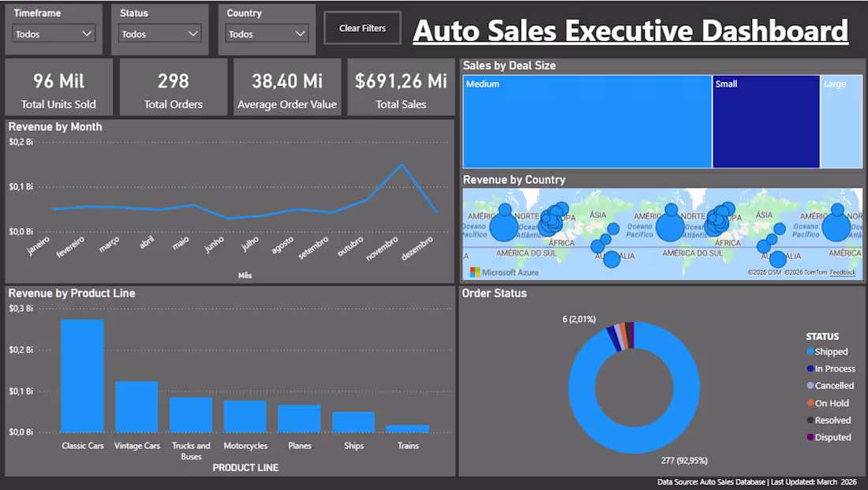The width and height of the screenshot is (868, 490).
Task: Open the Status slicer dropdown
Action: (x=159, y=33)
